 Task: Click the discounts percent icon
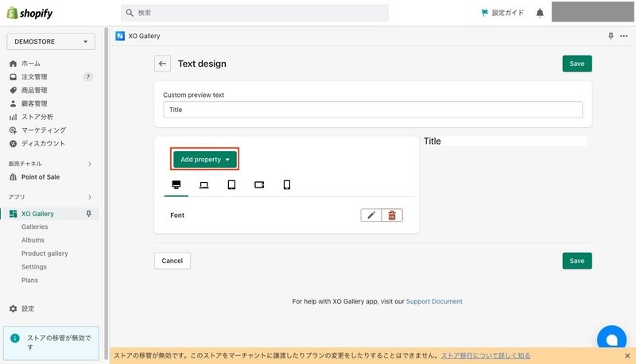tap(13, 144)
